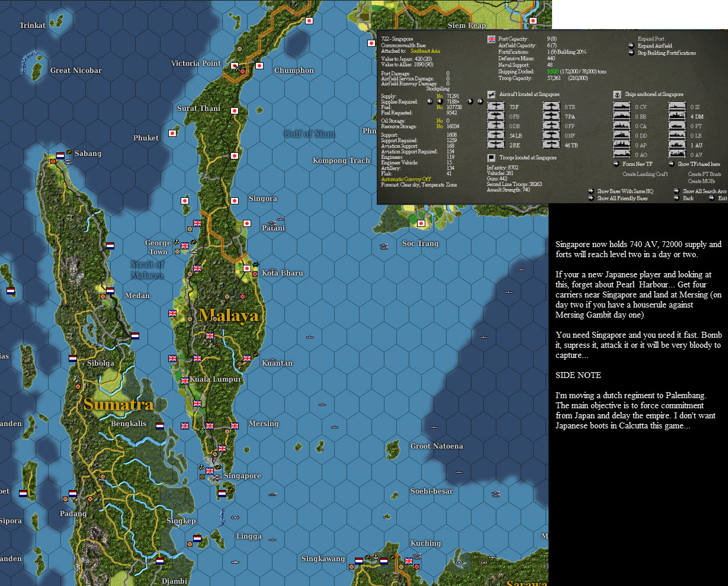728x586 pixels.
Task: Click Create PT Boats option
Action: 704,174
